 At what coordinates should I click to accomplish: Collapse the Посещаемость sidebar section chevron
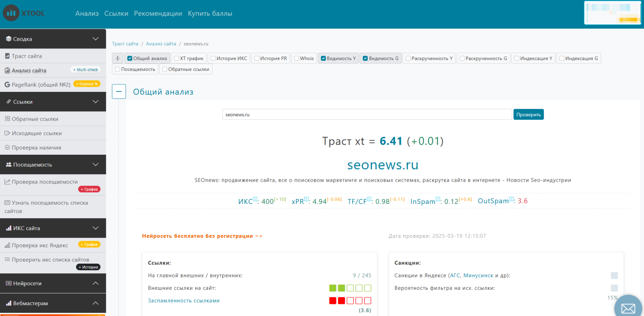[95, 164]
